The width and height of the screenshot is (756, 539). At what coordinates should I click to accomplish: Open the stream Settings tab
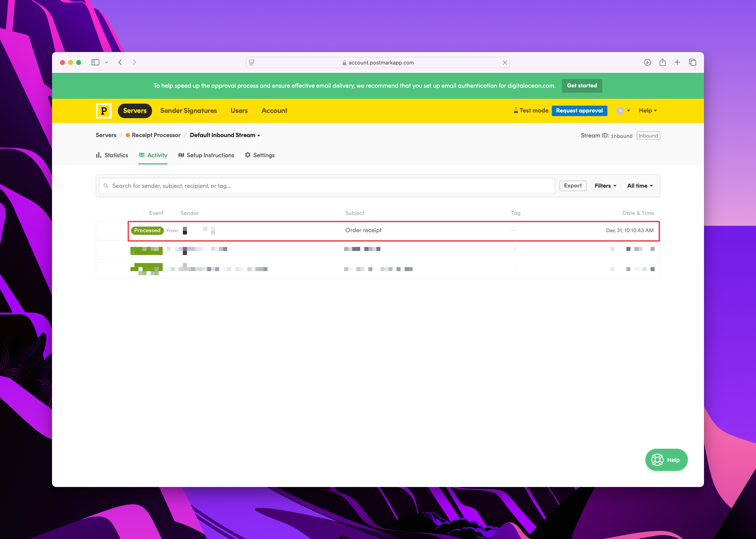point(260,155)
